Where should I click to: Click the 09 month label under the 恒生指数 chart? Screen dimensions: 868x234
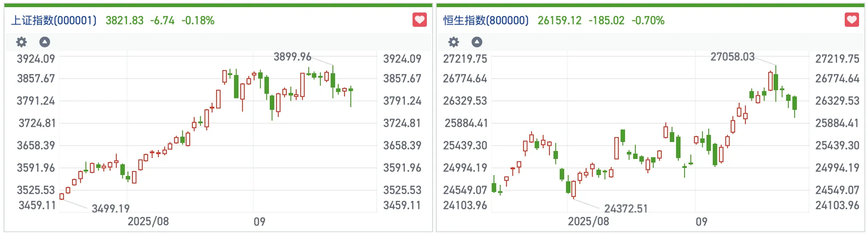point(702,221)
